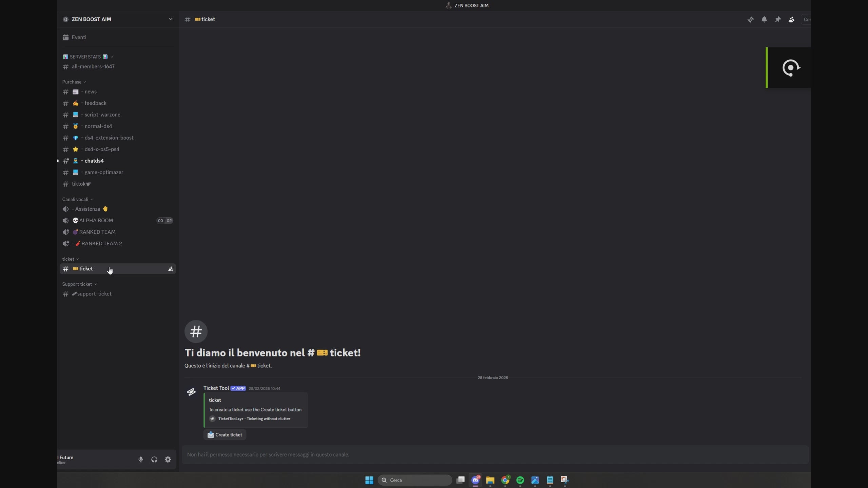This screenshot has height=488, width=868.
Task: Open the chatds4 channel
Action: click(x=117, y=161)
